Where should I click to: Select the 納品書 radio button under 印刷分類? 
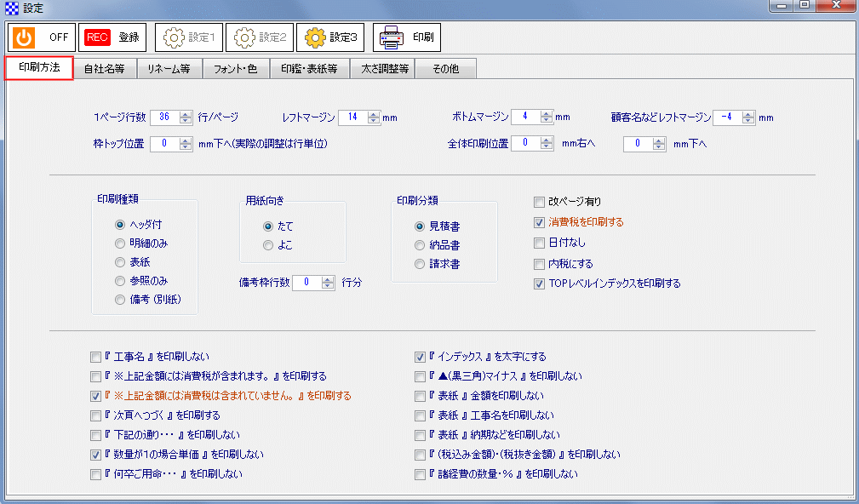[x=419, y=244]
